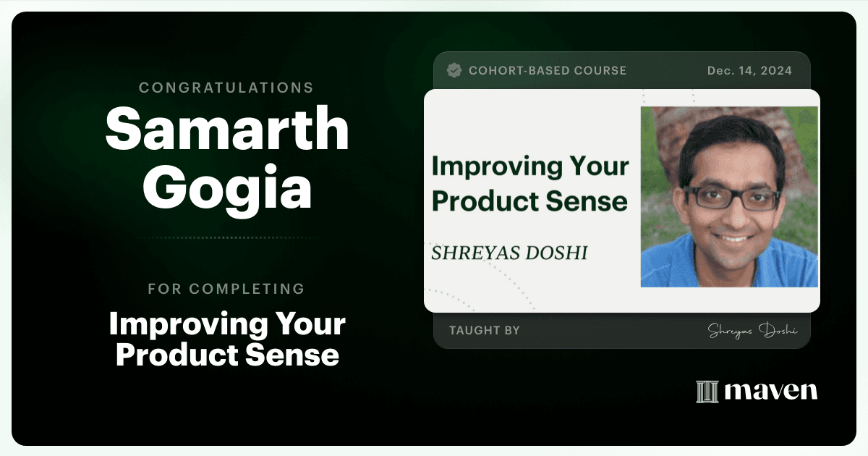
Task: Click the Shreyas Doshi cursive signature
Action: pyautogui.click(x=752, y=331)
